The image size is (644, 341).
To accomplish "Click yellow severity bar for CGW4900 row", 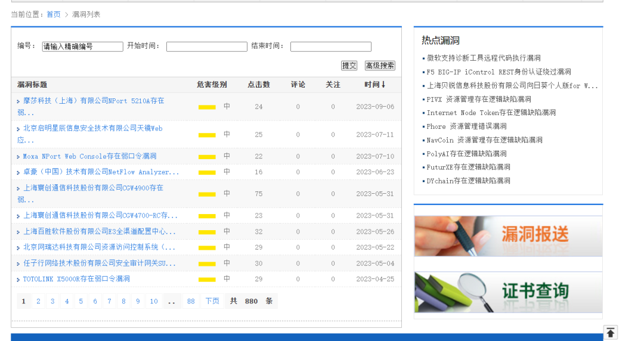I will 207,194.
